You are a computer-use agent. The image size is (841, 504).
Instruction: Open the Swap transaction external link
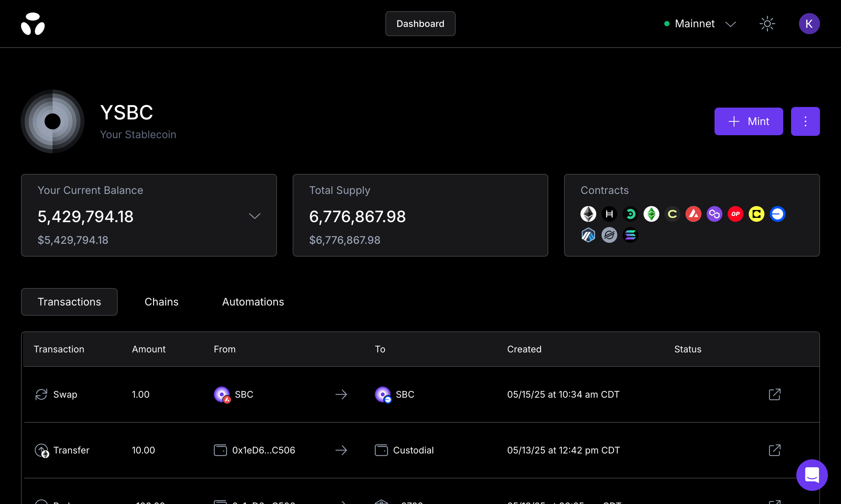(774, 394)
